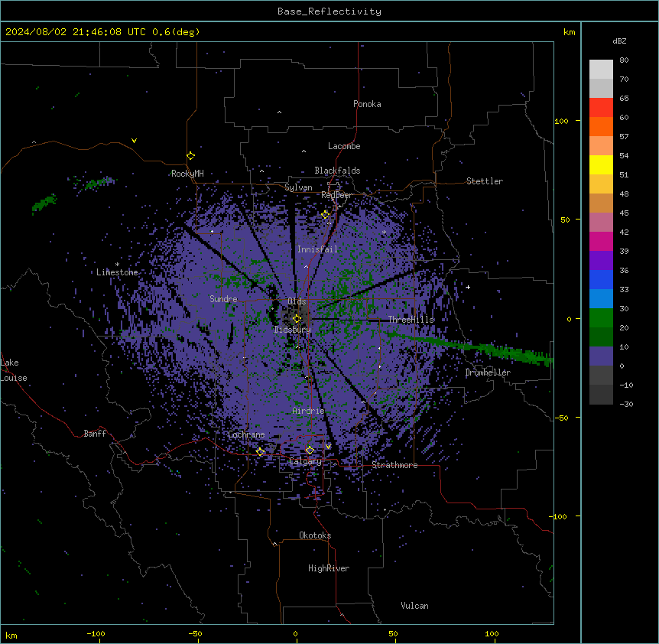Select the white-gray swatch between 80 and 70
Viewport: 659px width, 644px height.
tap(601, 70)
